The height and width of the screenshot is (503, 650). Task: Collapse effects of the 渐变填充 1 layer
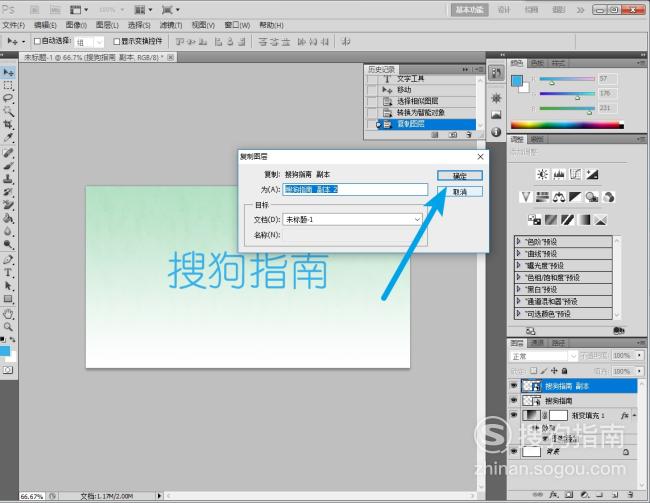click(x=635, y=415)
